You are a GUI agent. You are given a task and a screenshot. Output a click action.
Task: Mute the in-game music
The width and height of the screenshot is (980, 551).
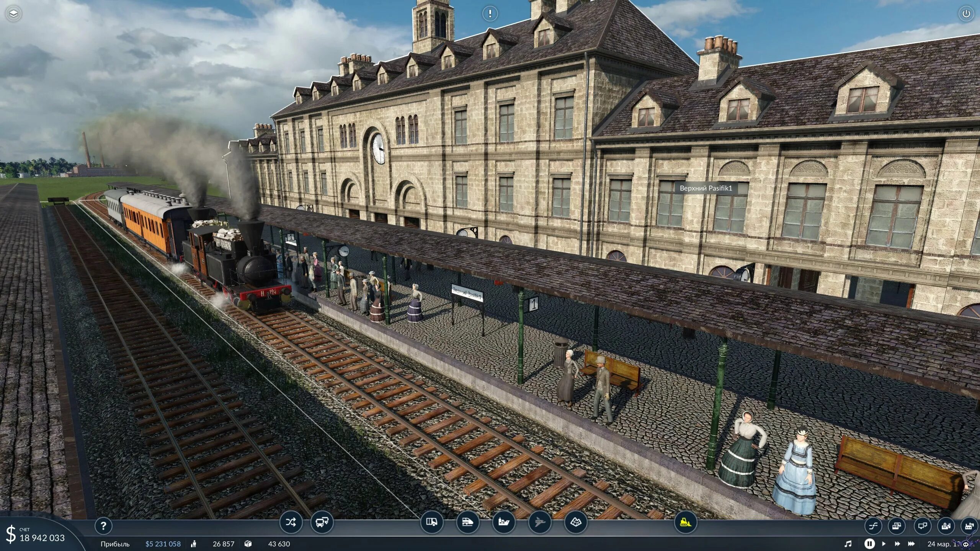848,544
